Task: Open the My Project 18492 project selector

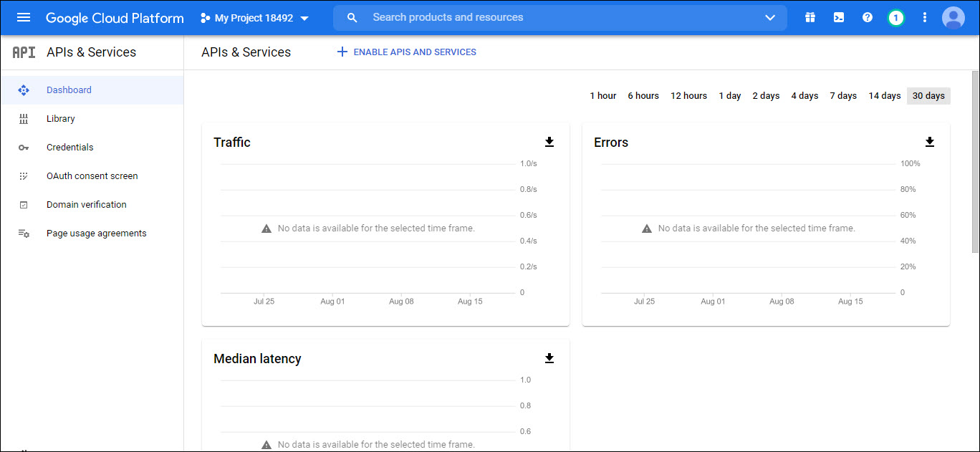Action: click(x=254, y=18)
